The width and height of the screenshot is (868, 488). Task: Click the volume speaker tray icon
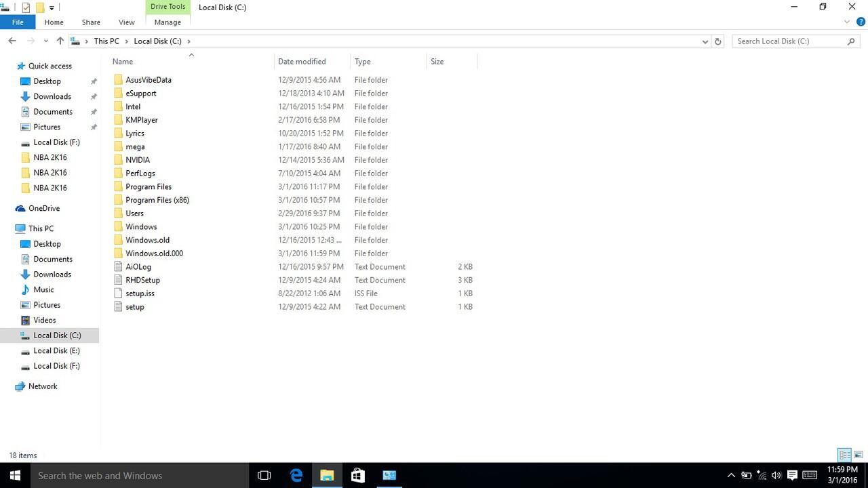(776, 475)
